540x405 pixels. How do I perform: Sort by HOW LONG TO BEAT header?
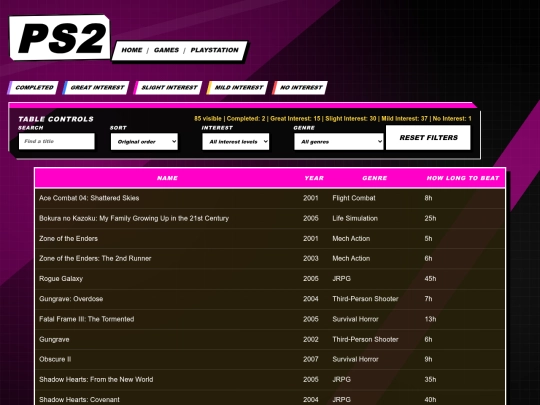click(x=463, y=178)
